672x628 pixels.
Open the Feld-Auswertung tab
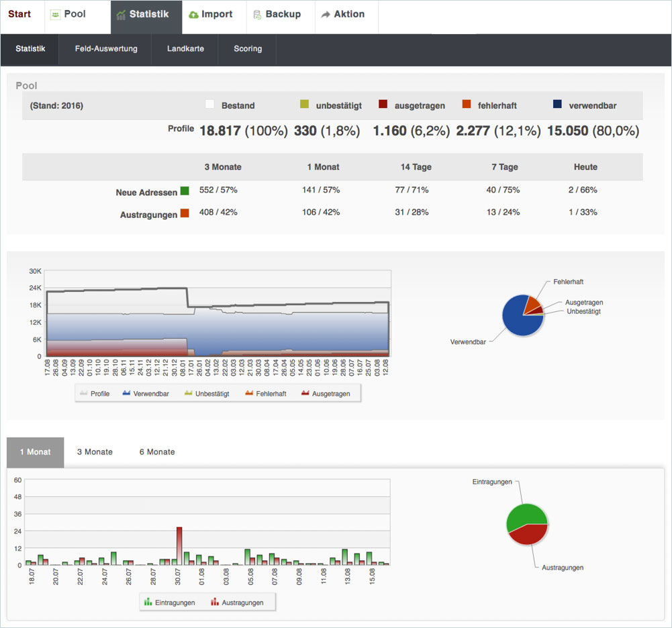click(x=106, y=49)
